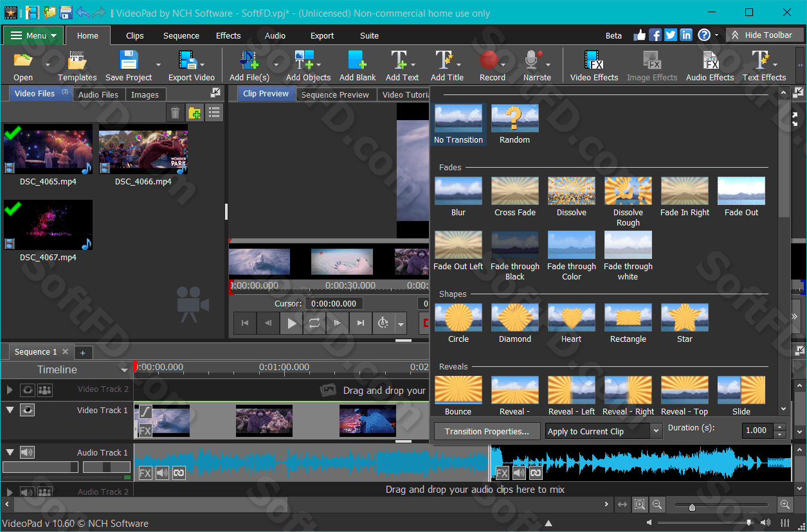Zoom in the timeline with the plus magnifier
Image resolution: width=807 pixels, height=532 pixels.
[785, 505]
